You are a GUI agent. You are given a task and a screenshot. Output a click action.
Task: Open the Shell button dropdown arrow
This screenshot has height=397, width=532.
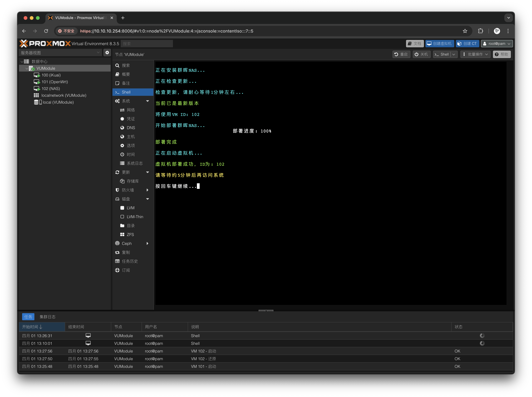454,54
